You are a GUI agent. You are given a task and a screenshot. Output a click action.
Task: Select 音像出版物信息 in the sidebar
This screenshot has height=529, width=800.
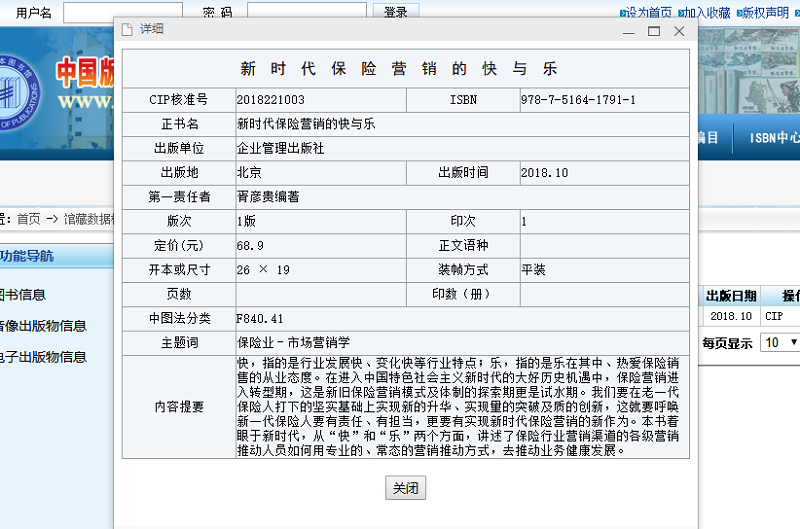click(43, 325)
